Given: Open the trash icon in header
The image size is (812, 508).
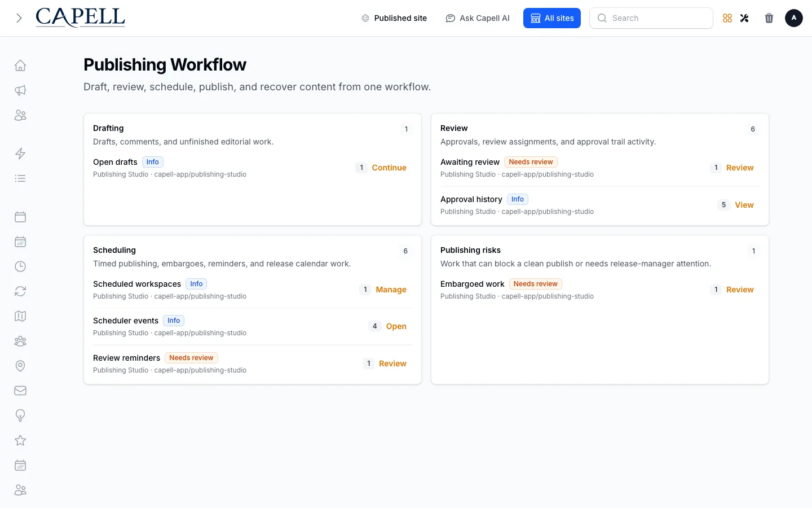Looking at the screenshot, I should [x=769, y=18].
